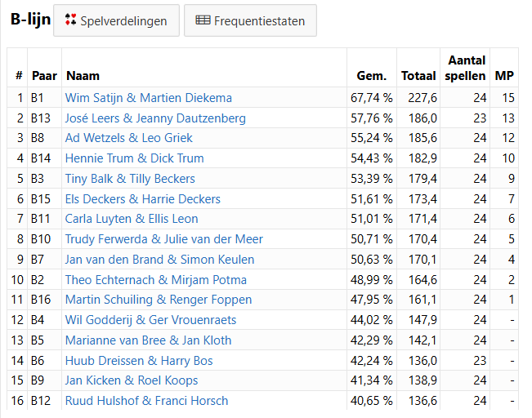This screenshot has height=418, width=532.
Task: View Els Deckers & Harrie Deckers results
Action: coord(143,199)
